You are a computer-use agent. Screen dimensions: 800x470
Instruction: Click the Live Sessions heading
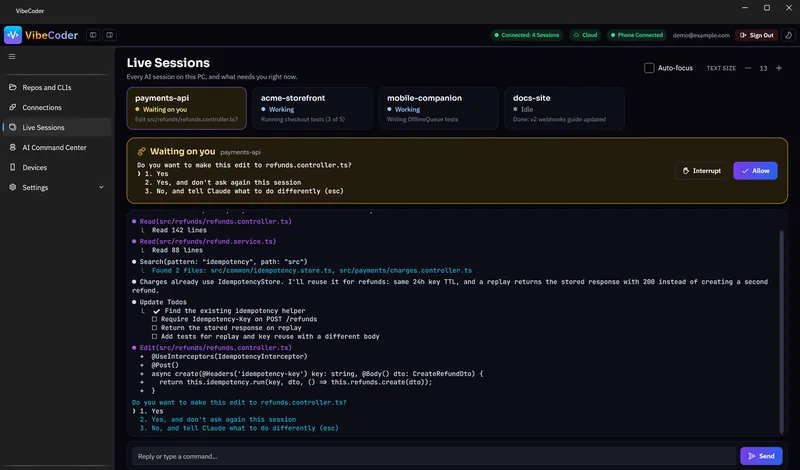168,63
